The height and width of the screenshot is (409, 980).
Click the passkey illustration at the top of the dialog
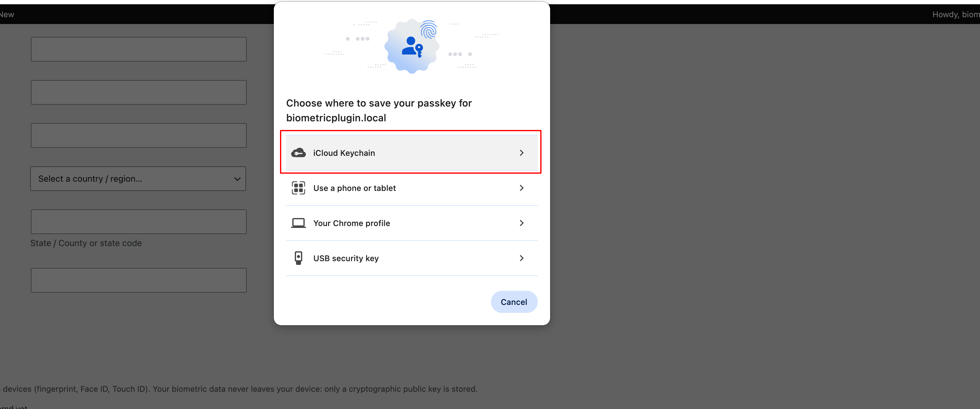coord(412,46)
